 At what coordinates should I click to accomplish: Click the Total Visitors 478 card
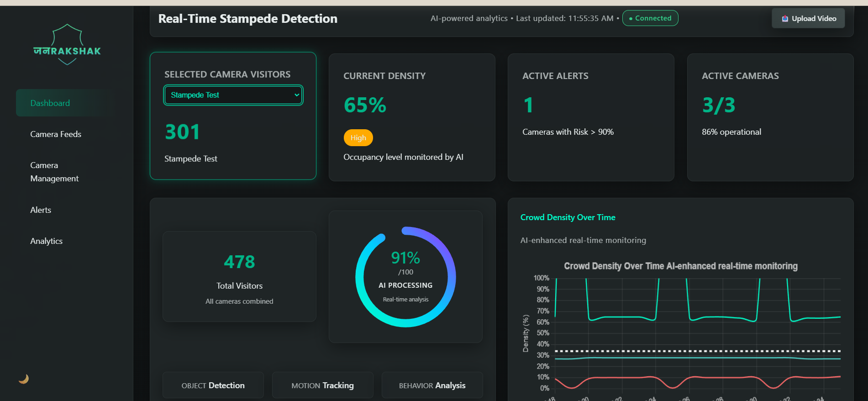point(239,276)
